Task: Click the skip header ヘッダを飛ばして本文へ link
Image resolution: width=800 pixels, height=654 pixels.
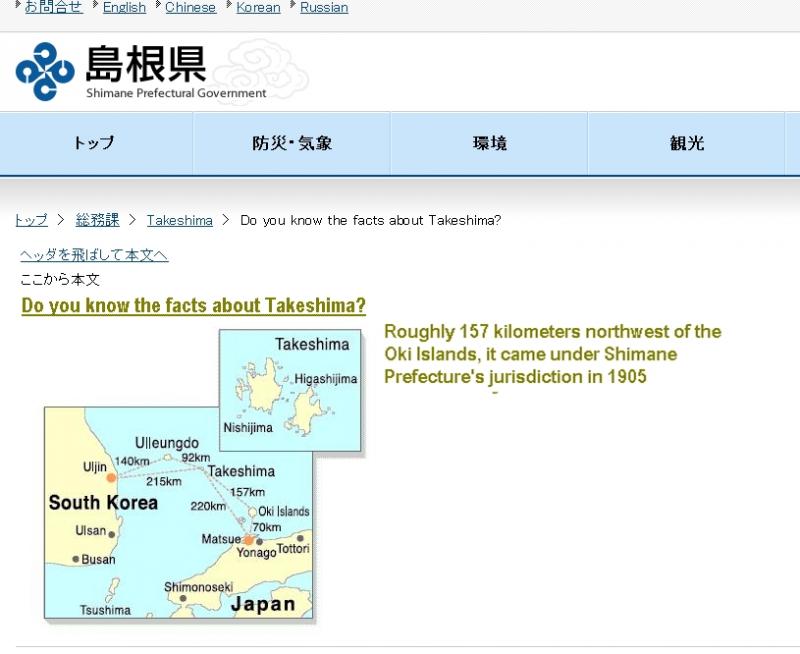Action: pyautogui.click(x=94, y=255)
